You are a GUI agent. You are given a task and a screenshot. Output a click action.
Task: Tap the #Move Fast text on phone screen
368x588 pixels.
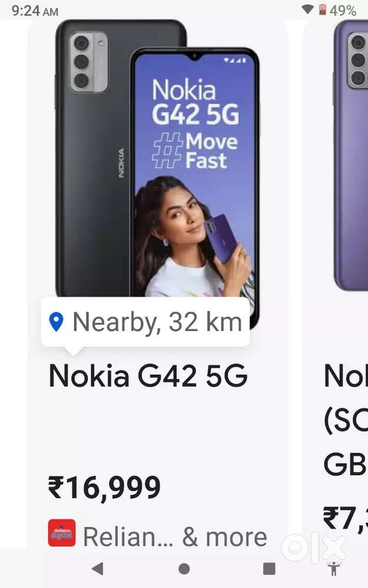tap(194, 151)
